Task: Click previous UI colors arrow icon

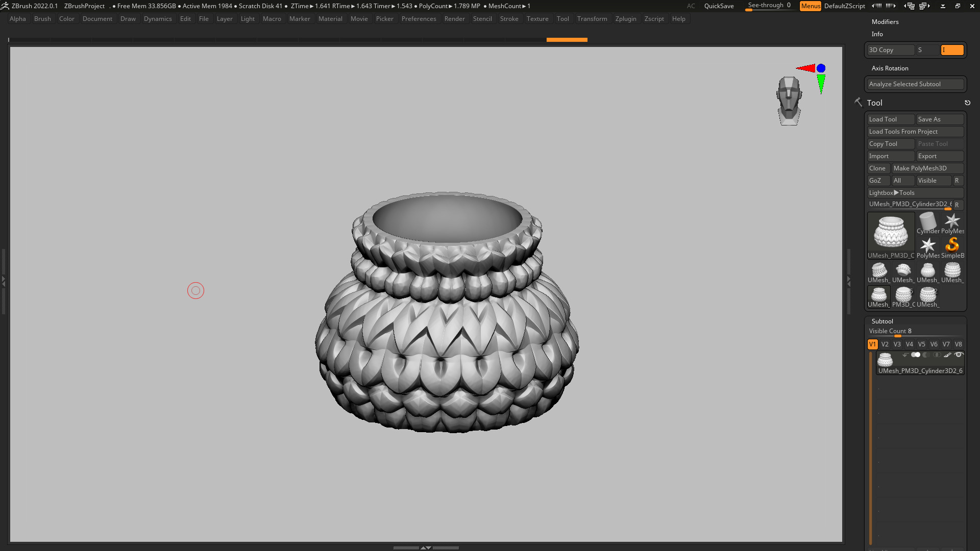Action: [876, 6]
